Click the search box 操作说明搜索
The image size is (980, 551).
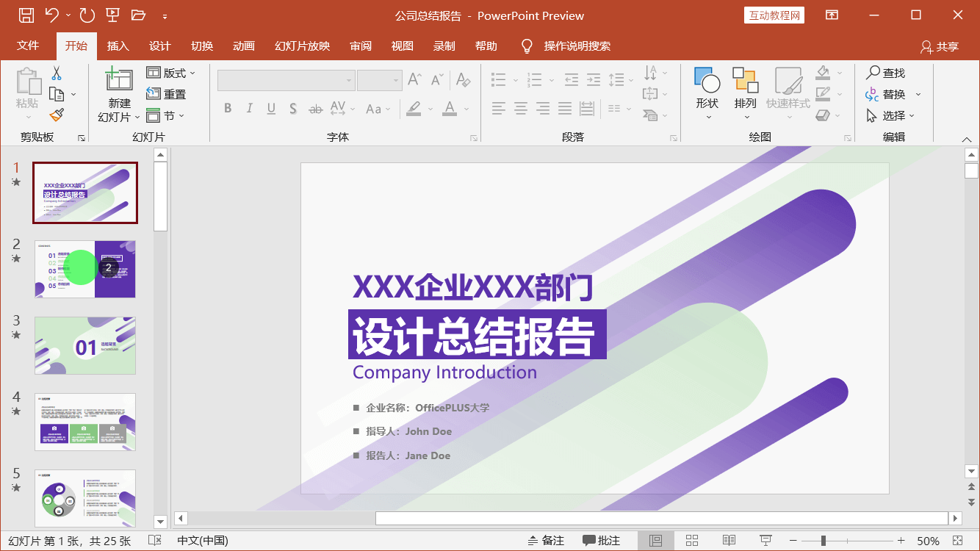point(577,46)
